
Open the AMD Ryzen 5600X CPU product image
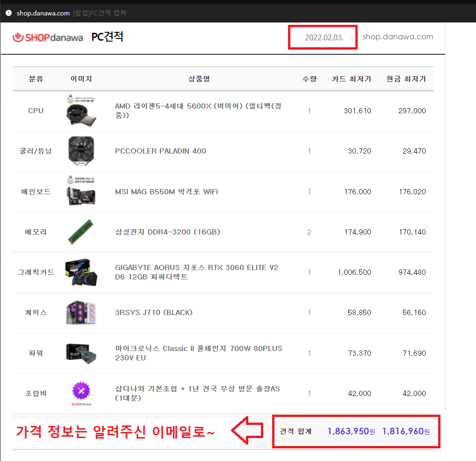(x=81, y=111)
